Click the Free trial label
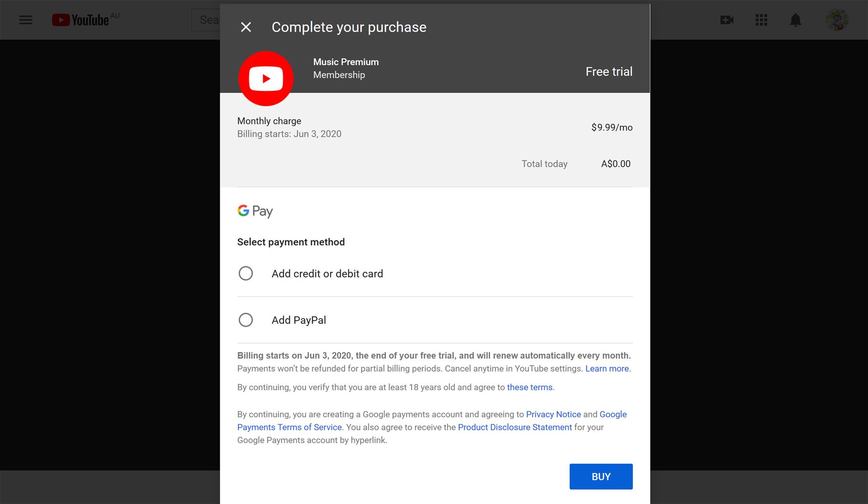 pyautogui.click(x=609, y=71)
